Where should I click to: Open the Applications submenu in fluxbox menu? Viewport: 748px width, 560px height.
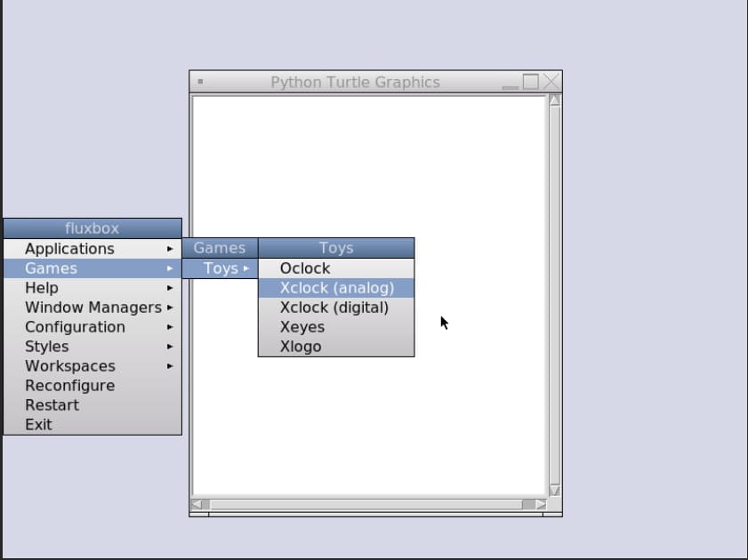[x=92, y=249]
